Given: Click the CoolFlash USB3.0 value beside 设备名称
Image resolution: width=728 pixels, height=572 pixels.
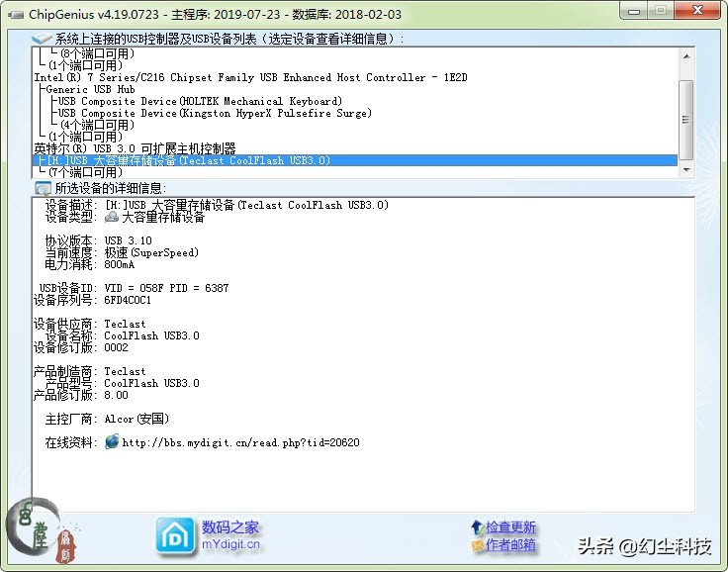Looking at the screenshot, I should (x=151, y=335).
